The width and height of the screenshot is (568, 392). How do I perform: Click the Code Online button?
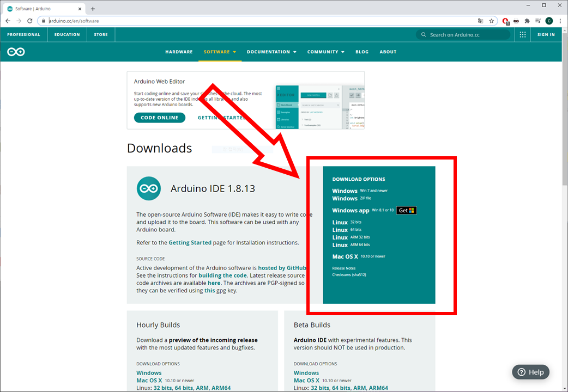159,118
